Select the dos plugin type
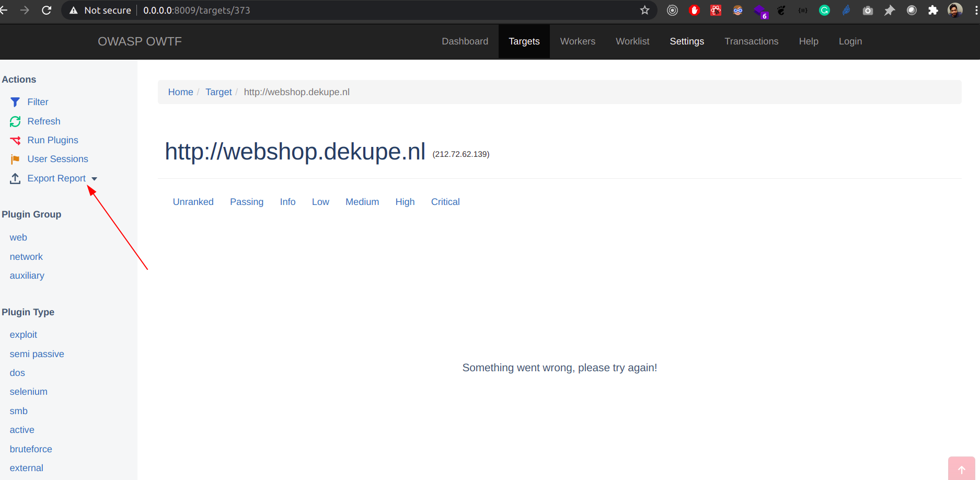The width and height of the screenshot is (980, 480). [17, 373]
